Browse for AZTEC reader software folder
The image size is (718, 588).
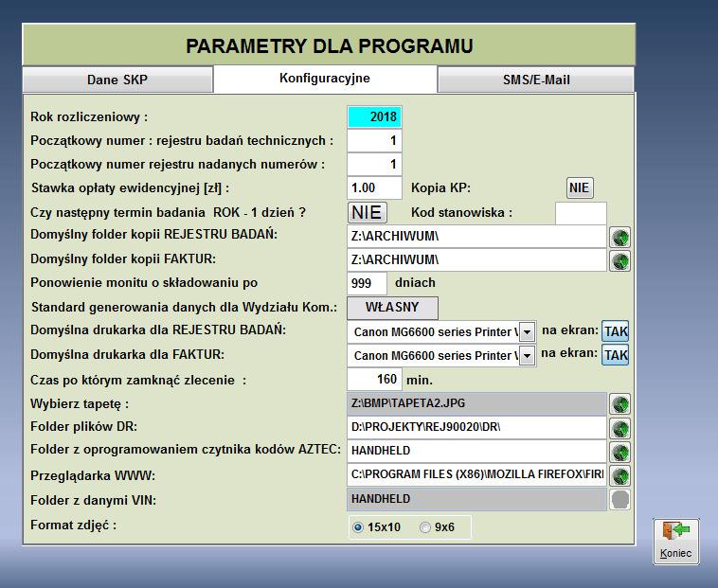619,452
